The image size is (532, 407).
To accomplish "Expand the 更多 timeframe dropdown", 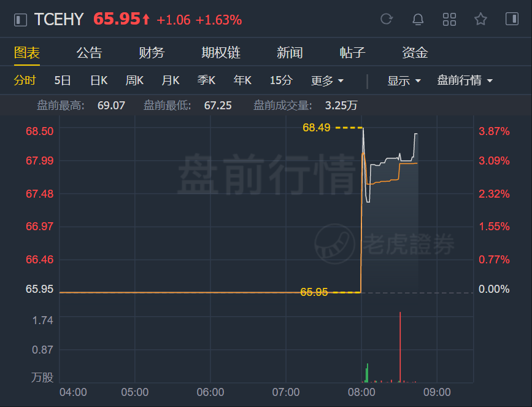I will pyautogui.click(x=327, y=81).
